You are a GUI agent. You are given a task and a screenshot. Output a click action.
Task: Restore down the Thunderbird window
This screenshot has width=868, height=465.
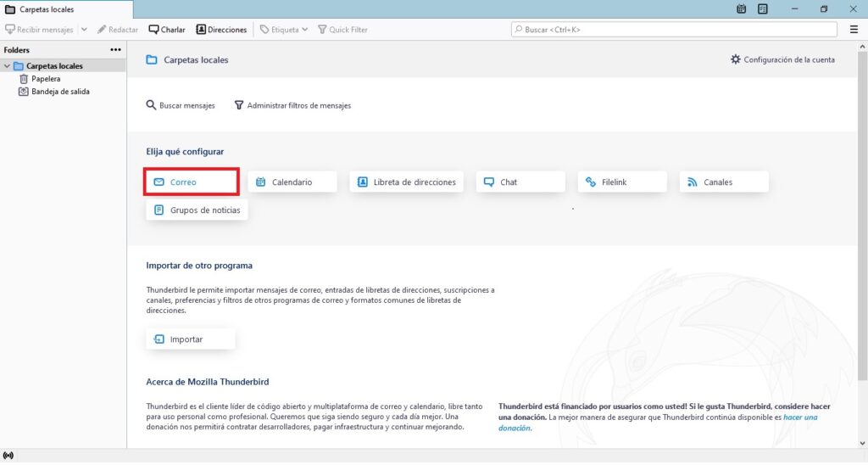pyautogui.click(x=824, y=8)
